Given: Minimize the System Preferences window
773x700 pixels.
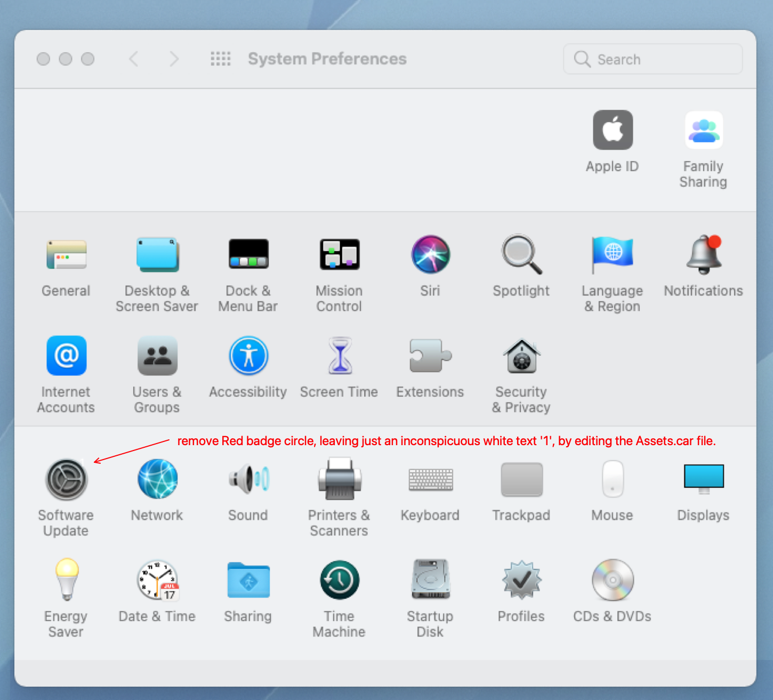Looking at the screenshot, I should [66, 59].
